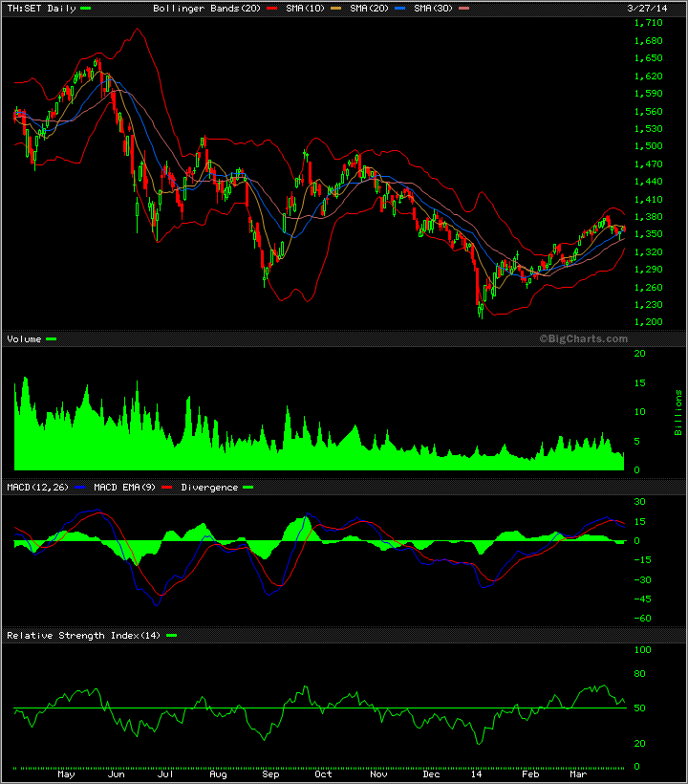
Task: Click the 14 year label on time axis
Action: tap(476, 774)
